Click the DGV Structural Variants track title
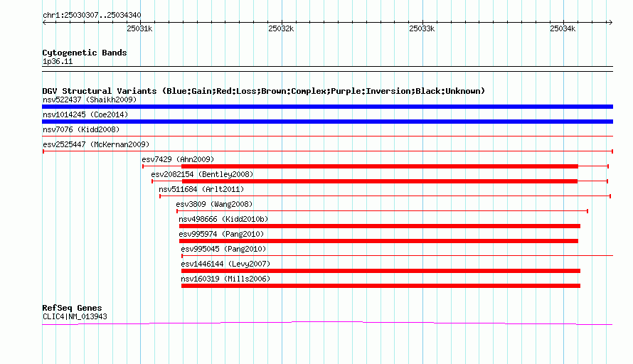Screen dimensions: 633x364 pyautogui.click(x=264, y=91)
